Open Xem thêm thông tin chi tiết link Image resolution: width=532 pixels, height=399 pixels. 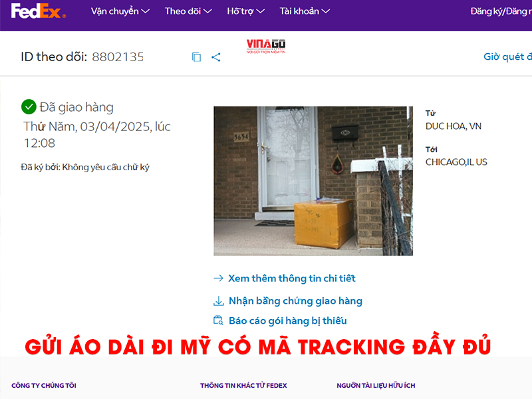292,278
